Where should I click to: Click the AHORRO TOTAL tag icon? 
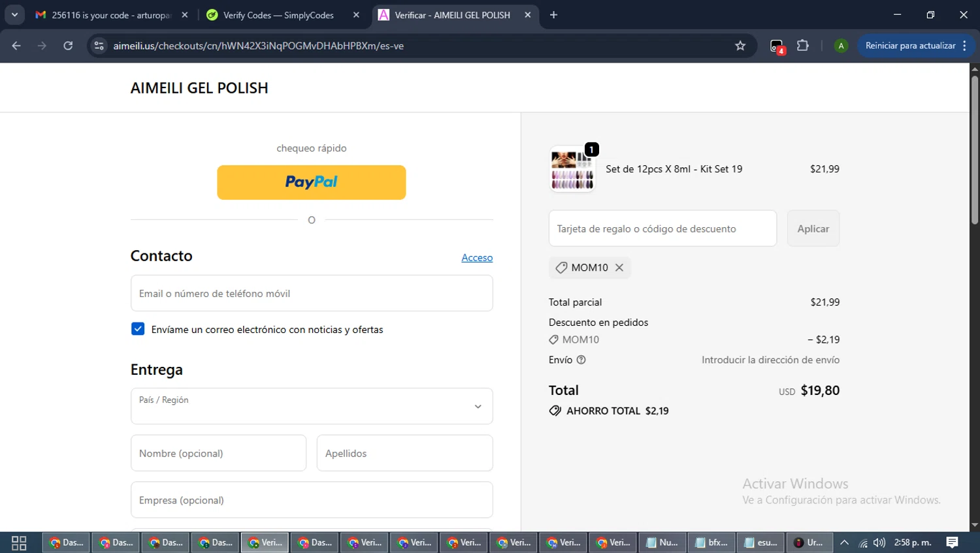coord(555,411)
